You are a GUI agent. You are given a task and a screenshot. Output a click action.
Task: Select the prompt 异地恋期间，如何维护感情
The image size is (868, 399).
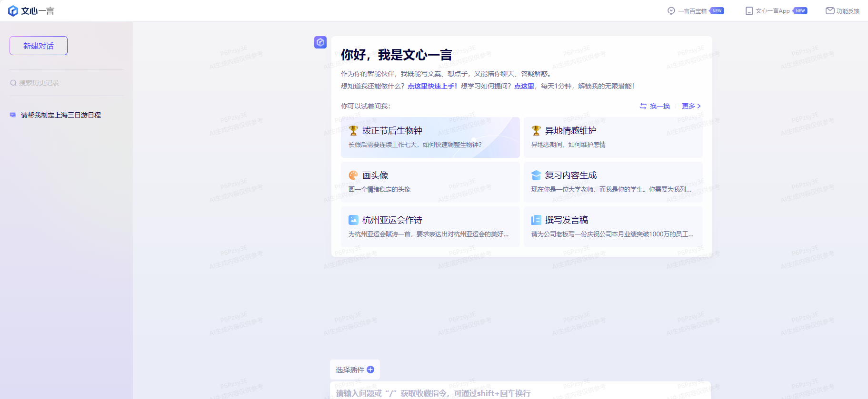click(x=569, y=145)
